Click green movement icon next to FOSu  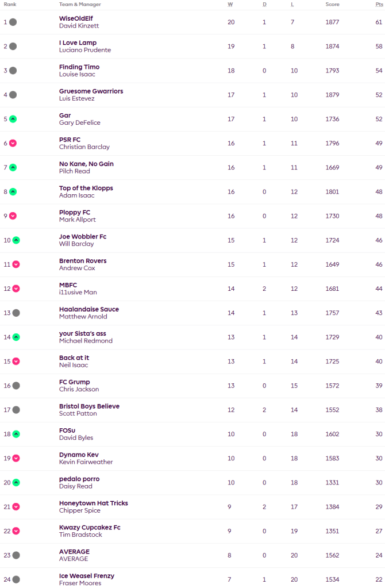point(16,434)
